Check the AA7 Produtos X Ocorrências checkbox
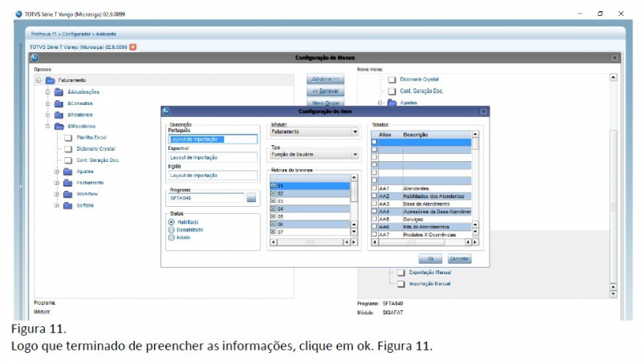Screen dimensions: 642x364 pos(374,235)
